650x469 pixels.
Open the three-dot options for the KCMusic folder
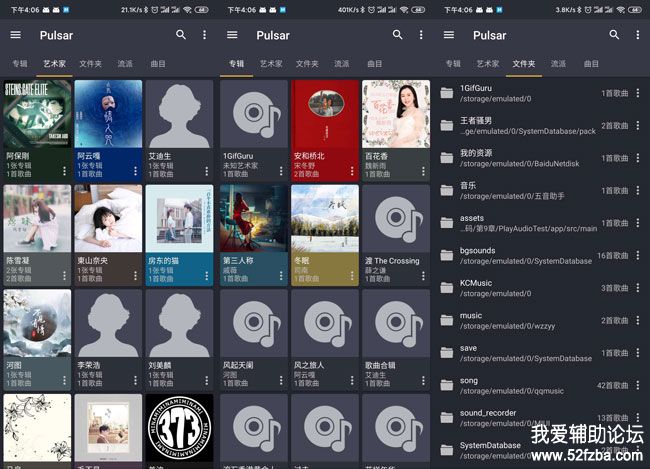pos(638,288)
